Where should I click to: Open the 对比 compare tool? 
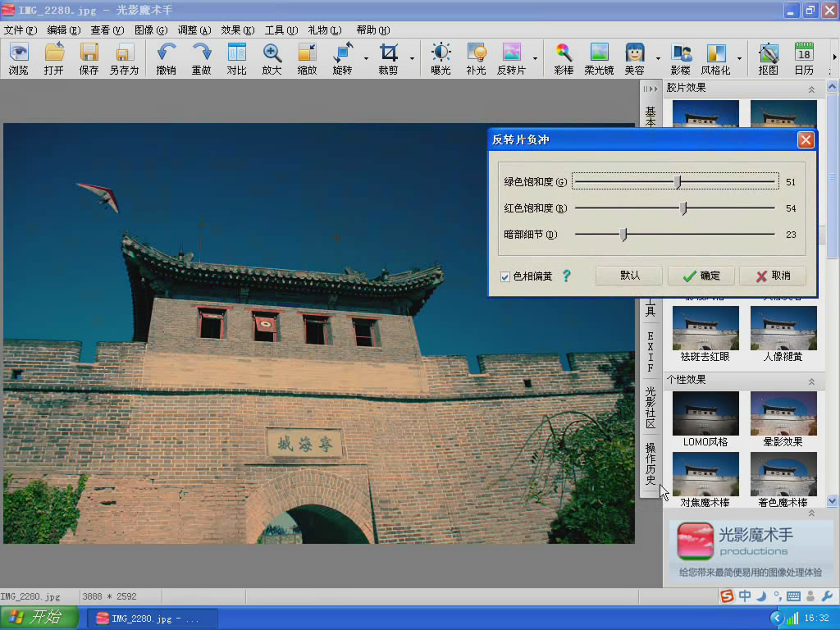pyautogui.click(x=236, y=58)
